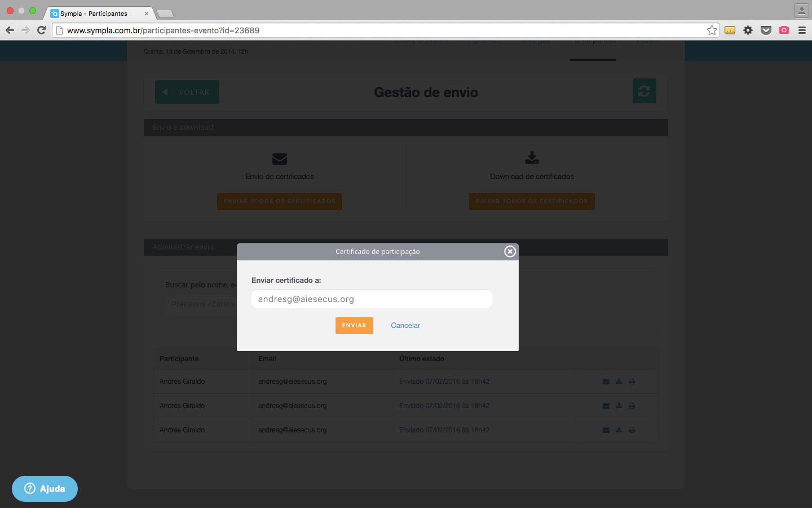Click the gear extension icon in the browser toolbar

pyautogui.click(x=748, y=30)
